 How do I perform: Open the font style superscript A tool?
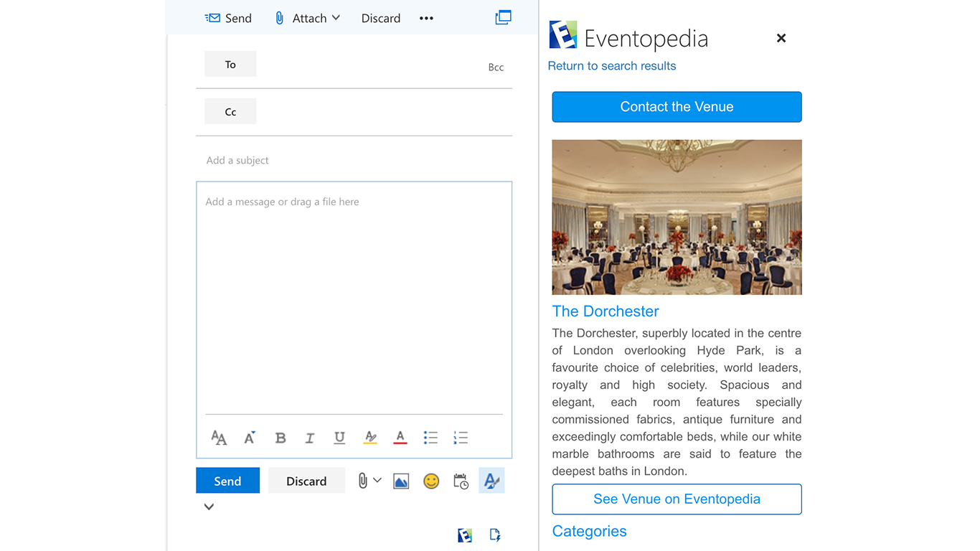pos(250,438)
